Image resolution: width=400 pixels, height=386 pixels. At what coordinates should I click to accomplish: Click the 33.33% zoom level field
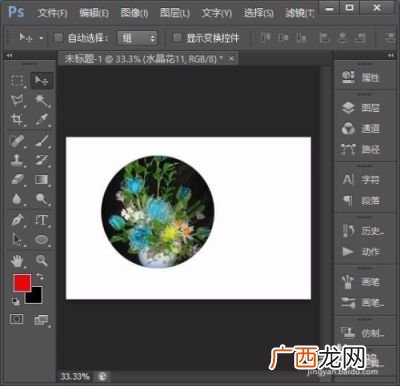[75, 377]
